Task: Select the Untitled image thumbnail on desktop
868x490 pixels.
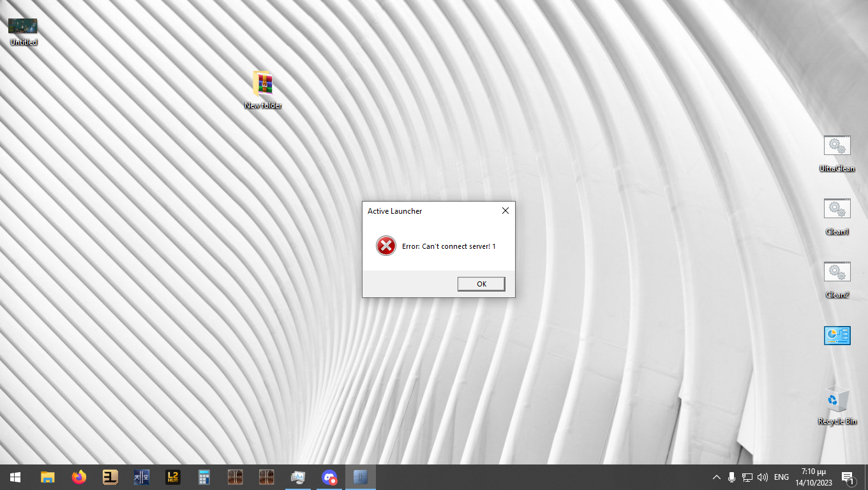Action: [x=22, y=26]
